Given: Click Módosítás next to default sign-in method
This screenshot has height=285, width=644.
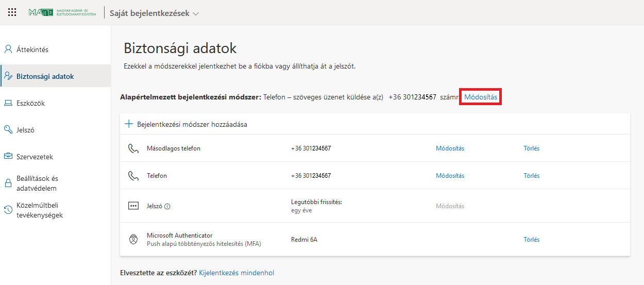Looking at the screenshot, I should pos(481,97).
